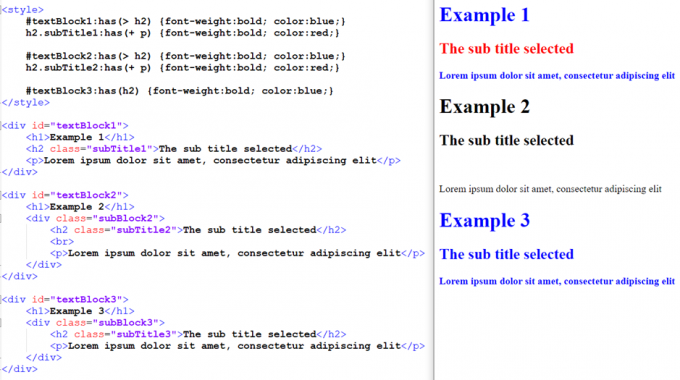Viewport: 680px width, 380px height.
Task: Click the h1 Example 2 code line
Action: pos(80,207)
